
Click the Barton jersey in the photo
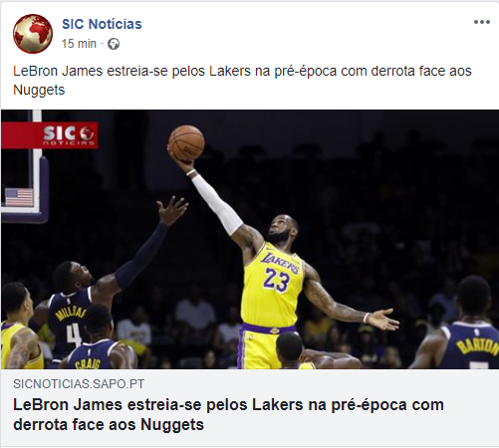point(471,345)
